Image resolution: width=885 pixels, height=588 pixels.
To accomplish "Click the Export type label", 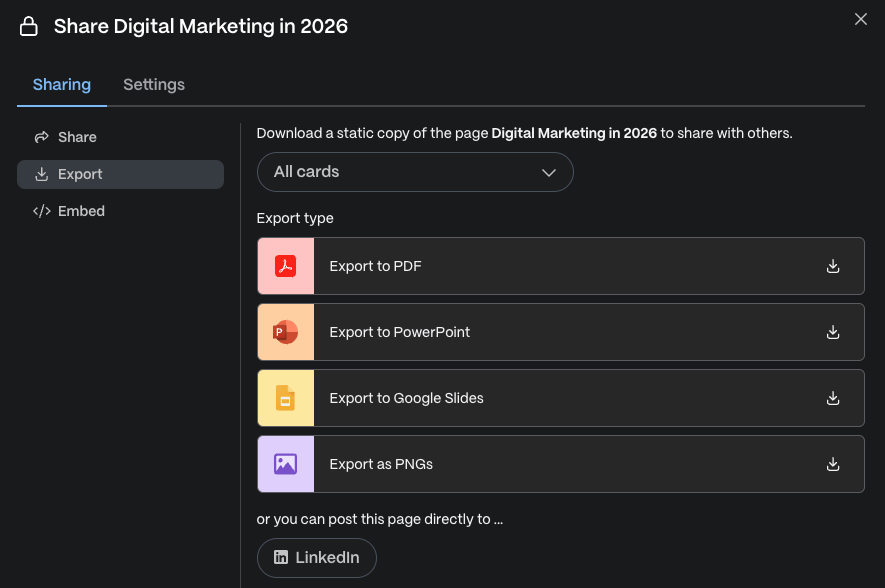I will pyautogui.click(x=295, y=218).
